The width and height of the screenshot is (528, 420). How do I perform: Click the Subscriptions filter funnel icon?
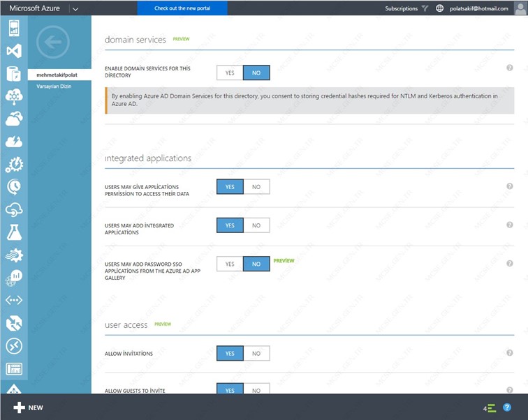click(425, 8)
